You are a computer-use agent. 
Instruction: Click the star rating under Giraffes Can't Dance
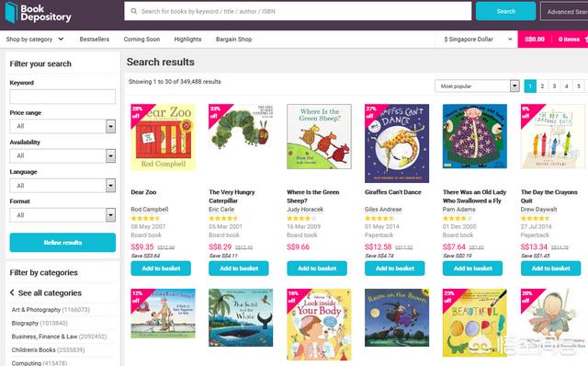pyautogui.click(x=379, y=218)
